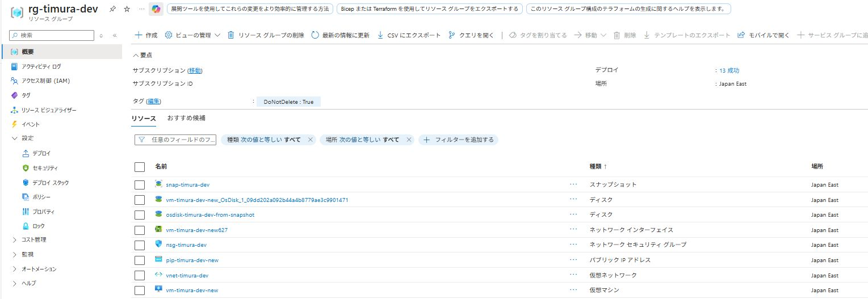Expand the オートメーション section

point(15,269)
